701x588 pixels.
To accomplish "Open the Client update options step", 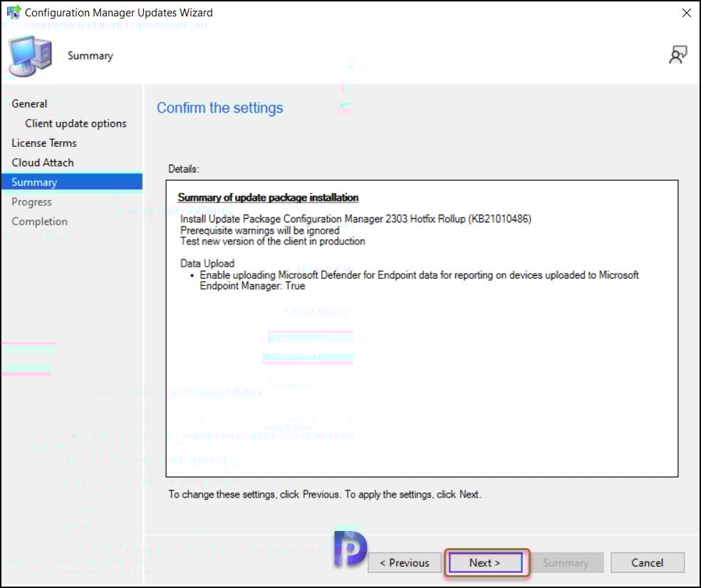I will tap(76, 123).
